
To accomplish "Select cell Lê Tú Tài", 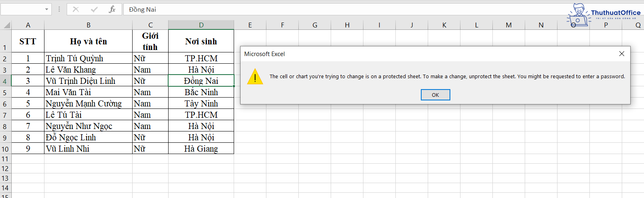I will (x=89, y=115).
